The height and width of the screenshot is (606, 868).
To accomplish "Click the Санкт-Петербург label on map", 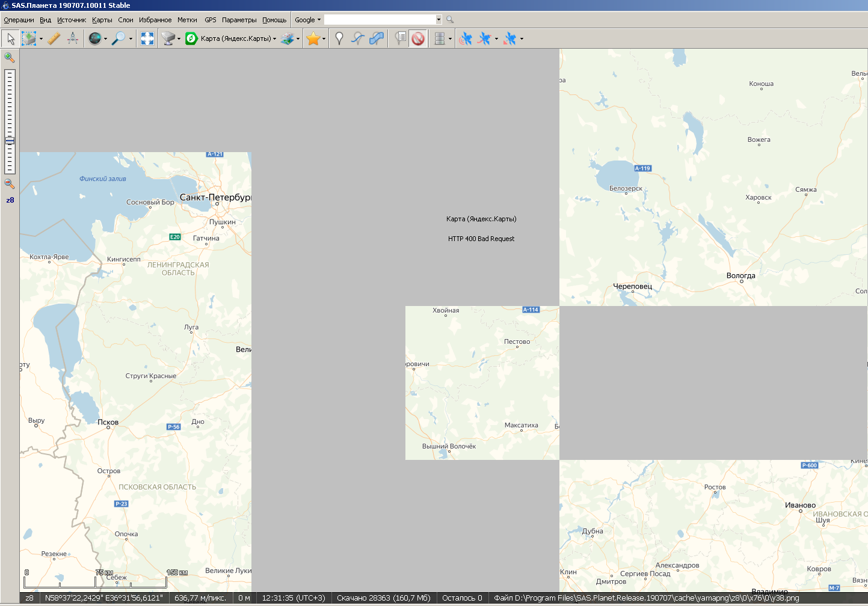I will coord(215,197).
